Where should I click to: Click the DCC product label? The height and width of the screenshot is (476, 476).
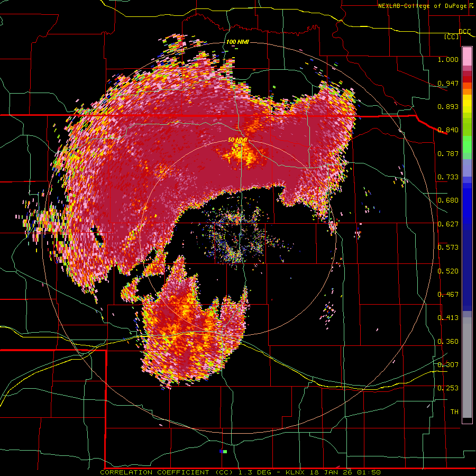[x=464, y=32]
